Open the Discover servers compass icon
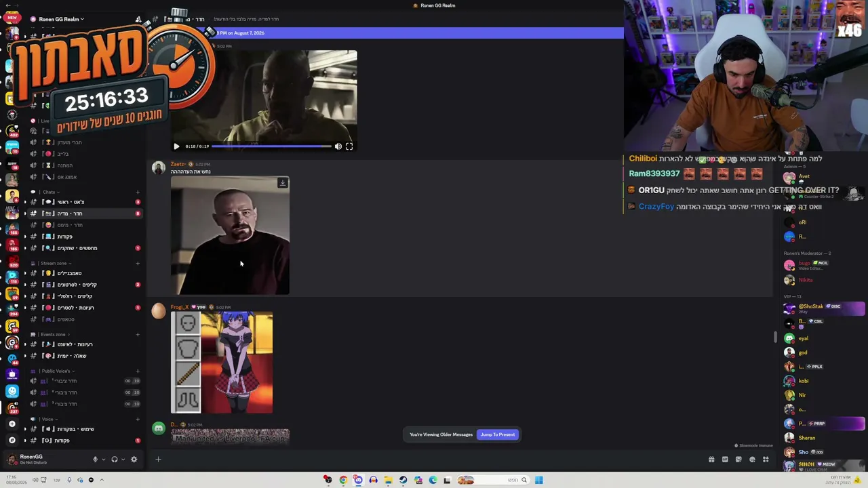The image size is (868, 488). coord(12,440)
